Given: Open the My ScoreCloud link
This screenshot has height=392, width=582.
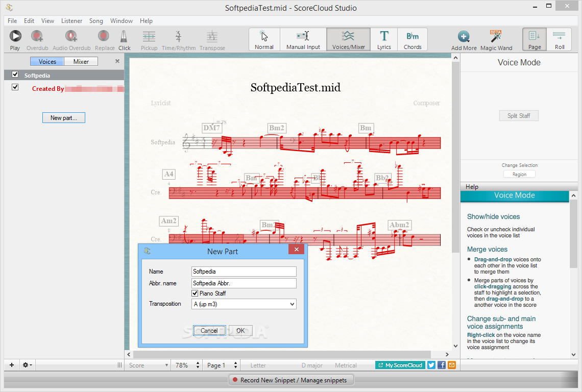Looking at the screenshot, I should (x=400, y=365).
